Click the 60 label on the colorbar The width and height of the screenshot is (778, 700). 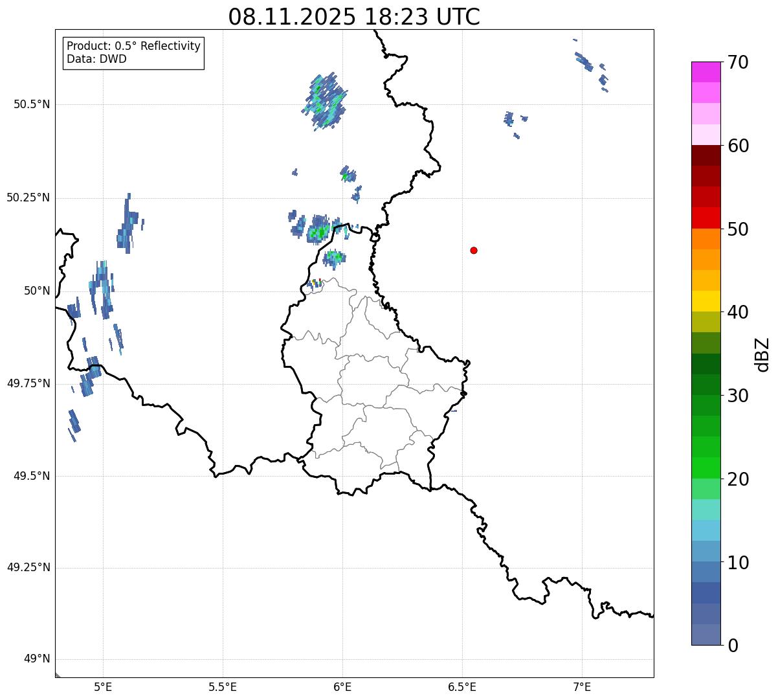coord(737,146)
